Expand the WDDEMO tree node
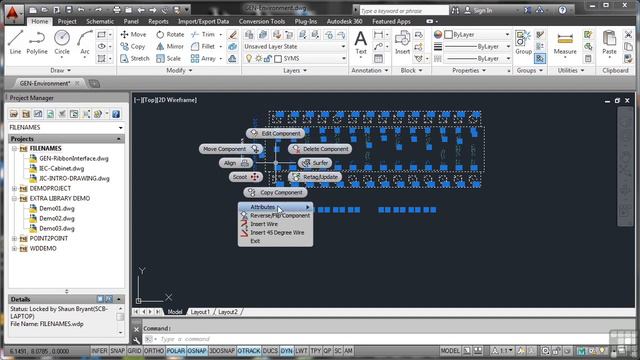 pyautogui.click(x=14, y=248)
